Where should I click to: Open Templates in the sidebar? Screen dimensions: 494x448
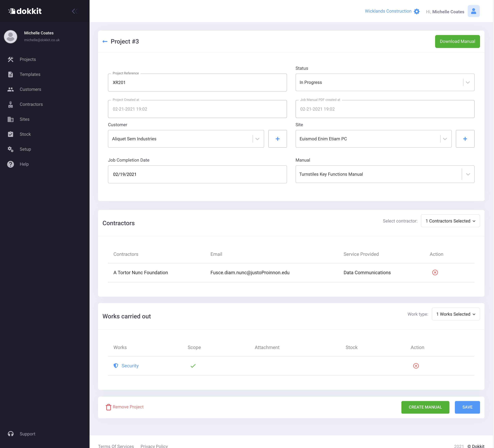30,74
